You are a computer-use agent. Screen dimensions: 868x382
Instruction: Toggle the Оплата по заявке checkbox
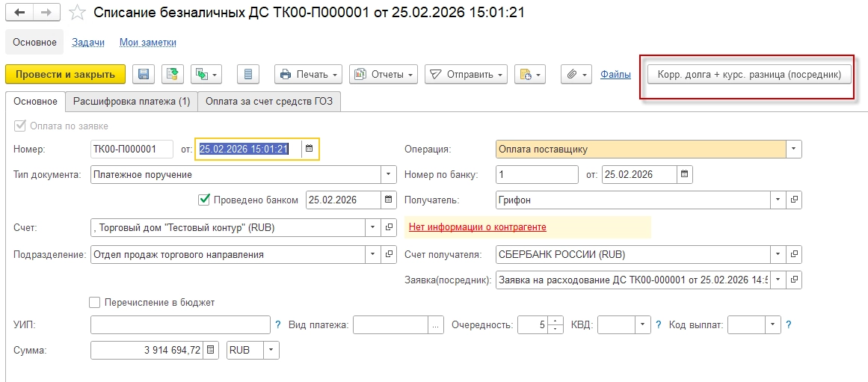point(20,126)
